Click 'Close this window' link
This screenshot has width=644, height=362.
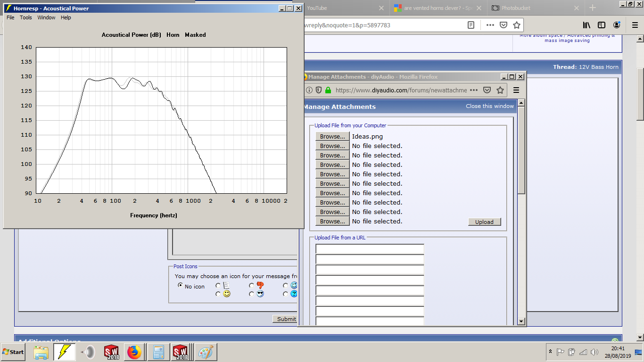coord(490,106)
